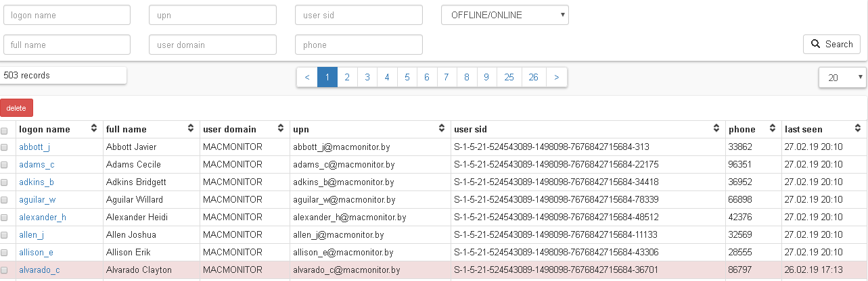Go to next page with > arrow

[x=556, y=78]
